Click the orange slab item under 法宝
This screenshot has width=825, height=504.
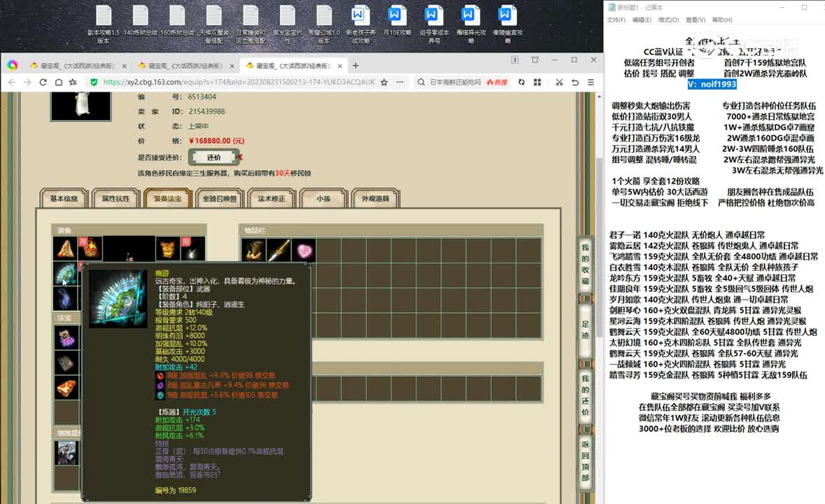pos(67,388)
